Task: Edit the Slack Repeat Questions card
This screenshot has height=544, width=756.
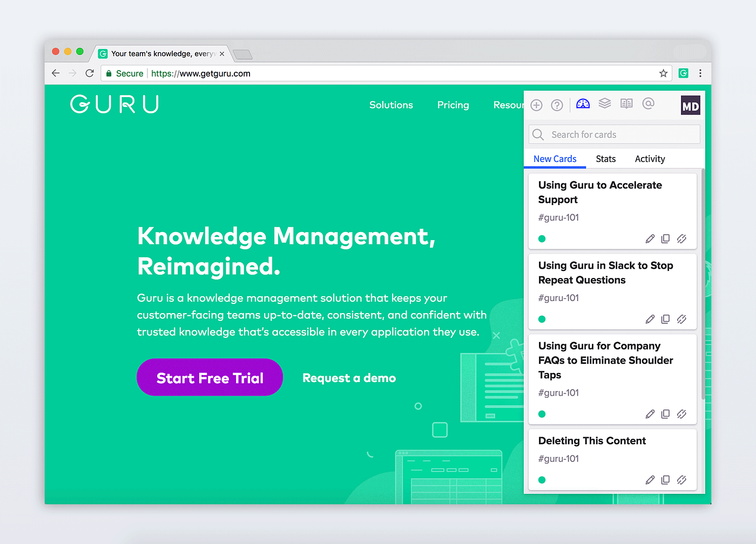Action: (x=650, y=319)
